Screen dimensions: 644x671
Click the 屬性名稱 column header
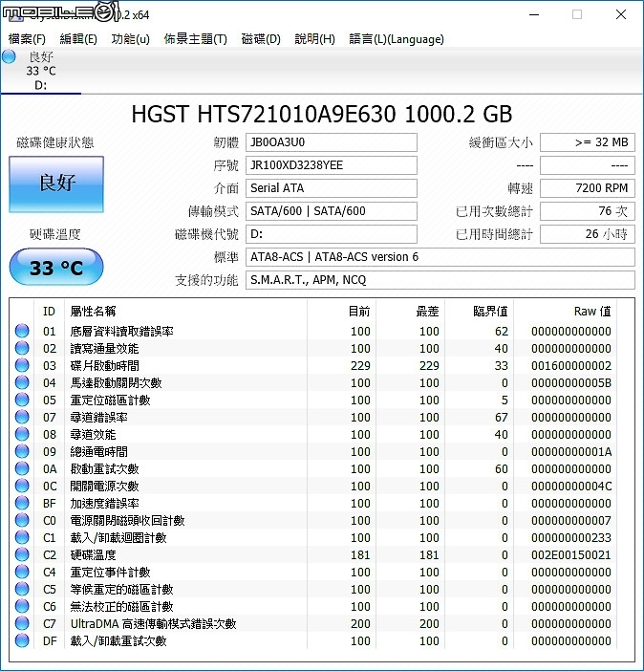185,311
